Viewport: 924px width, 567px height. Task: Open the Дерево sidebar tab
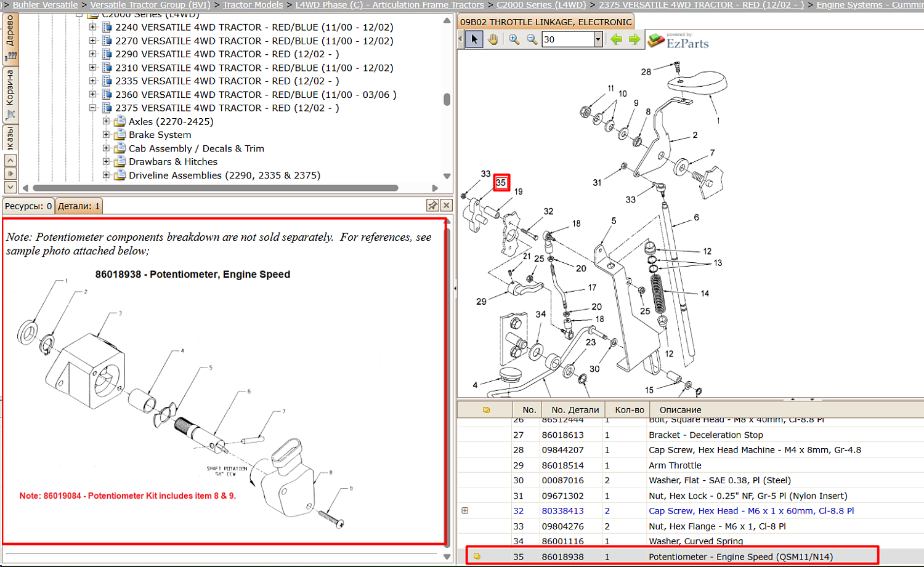tap(10, 38)
